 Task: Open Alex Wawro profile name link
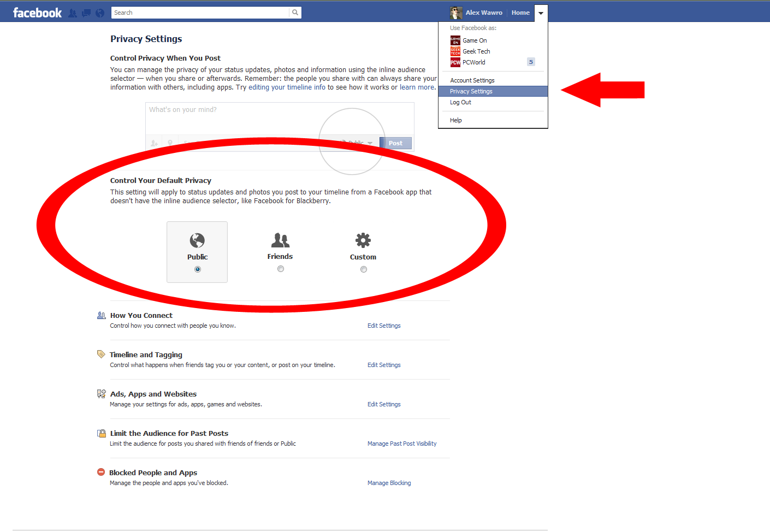click(484, 13)
